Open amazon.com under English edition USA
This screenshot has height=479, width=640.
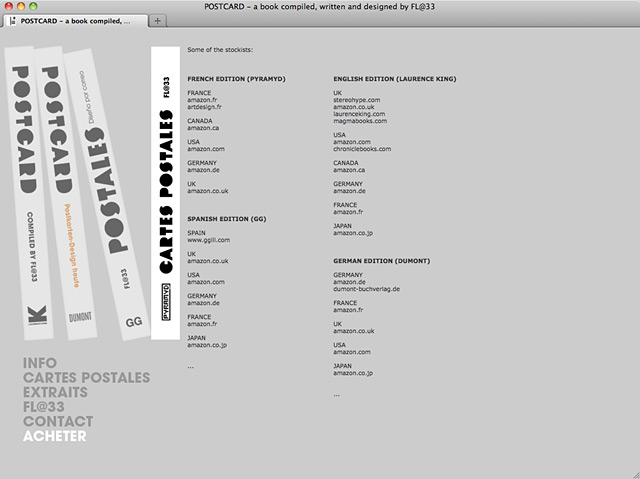tap(352, 142)
